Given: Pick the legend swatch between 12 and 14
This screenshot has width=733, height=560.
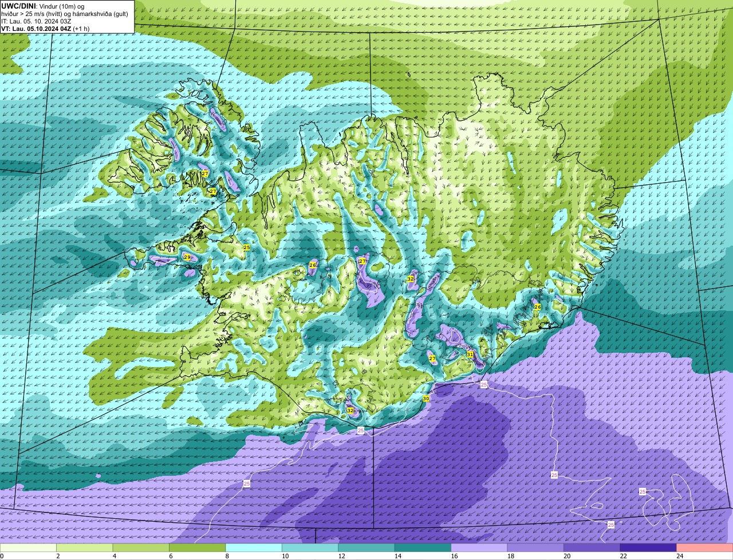Looking at the screenshot, I should (367, 548).
